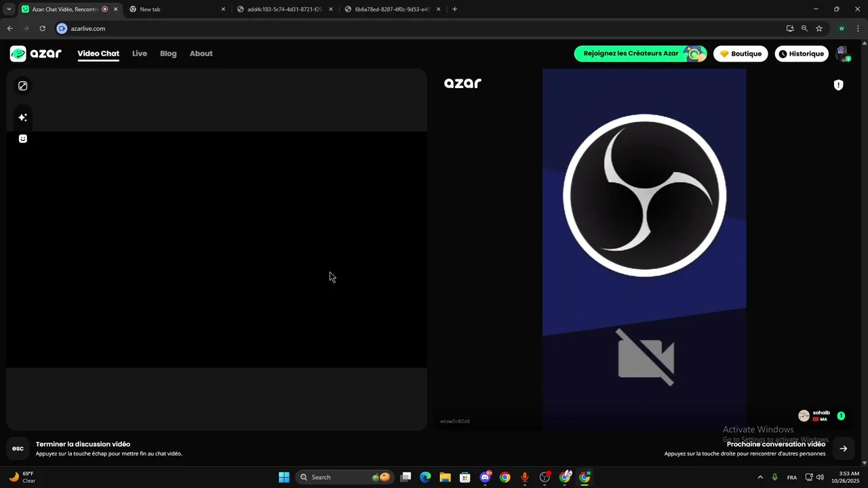Click the green badge next to sohaib

(841, 415)
